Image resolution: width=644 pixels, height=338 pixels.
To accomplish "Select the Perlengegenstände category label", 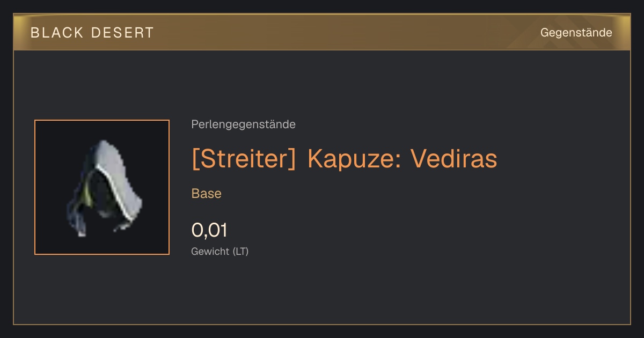I will [243, 124].
